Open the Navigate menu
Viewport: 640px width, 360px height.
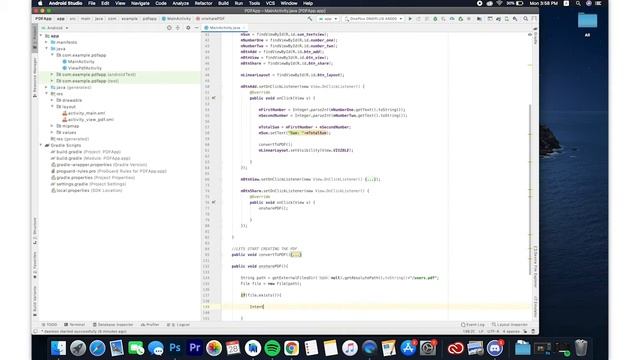140,3
